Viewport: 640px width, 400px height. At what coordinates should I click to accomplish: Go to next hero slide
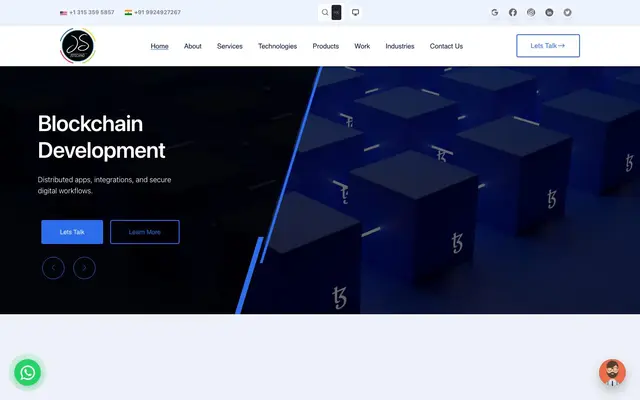pos(84,268)
